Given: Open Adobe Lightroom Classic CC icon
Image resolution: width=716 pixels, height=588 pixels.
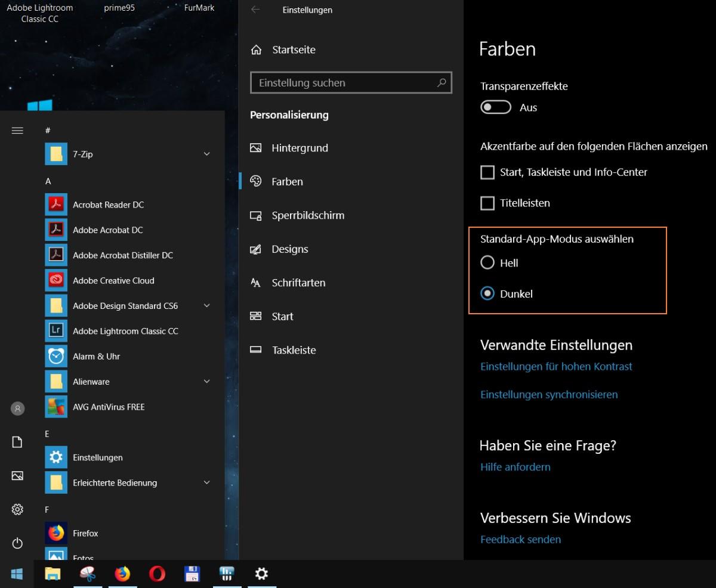Looking at the screenshot, I should pyautogui.click(x=56, y=331).
